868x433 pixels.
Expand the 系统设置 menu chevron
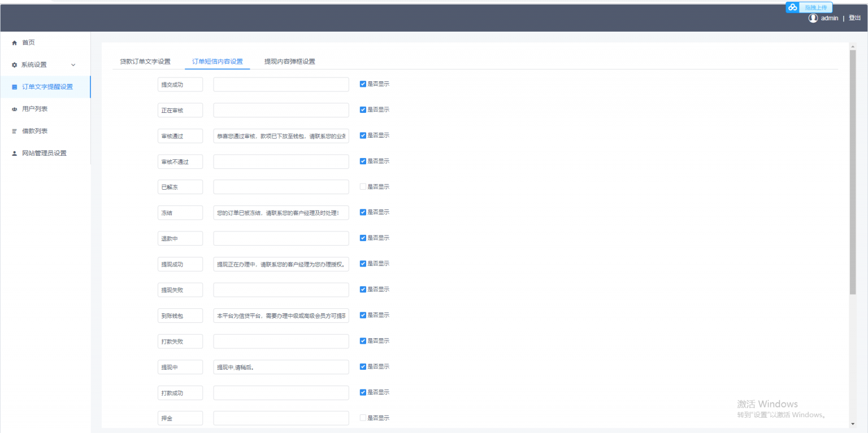73,65
